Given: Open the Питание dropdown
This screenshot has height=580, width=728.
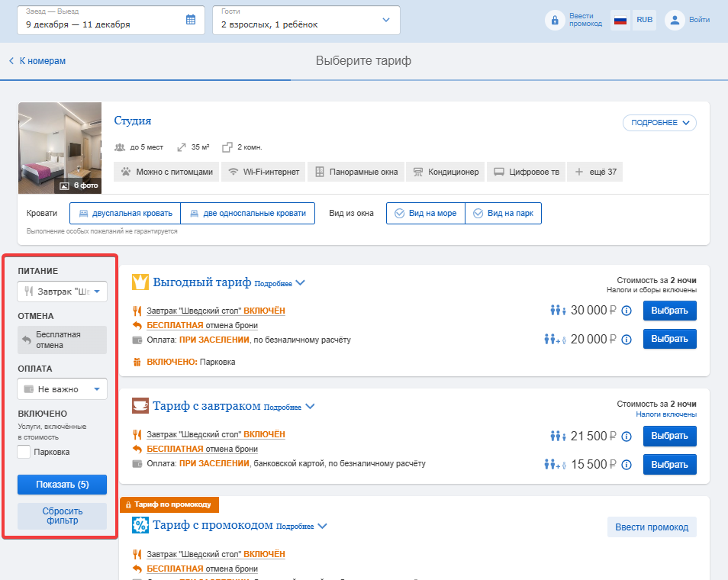Looking at the screenshot, I should (63, 292).
